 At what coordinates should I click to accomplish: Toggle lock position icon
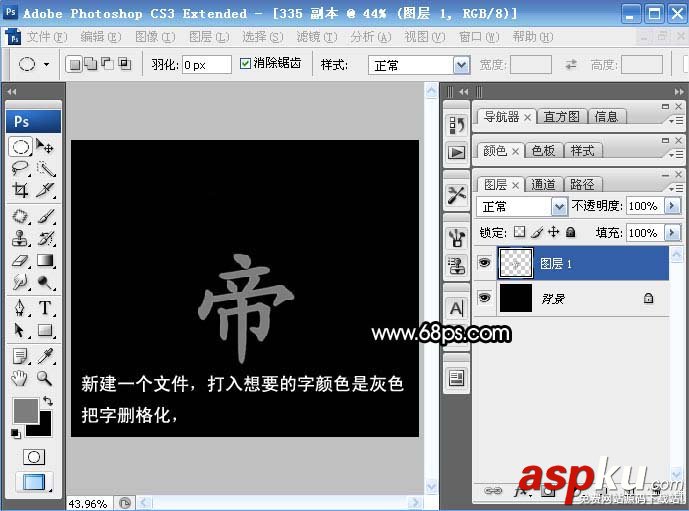click(x=553, y=232)
